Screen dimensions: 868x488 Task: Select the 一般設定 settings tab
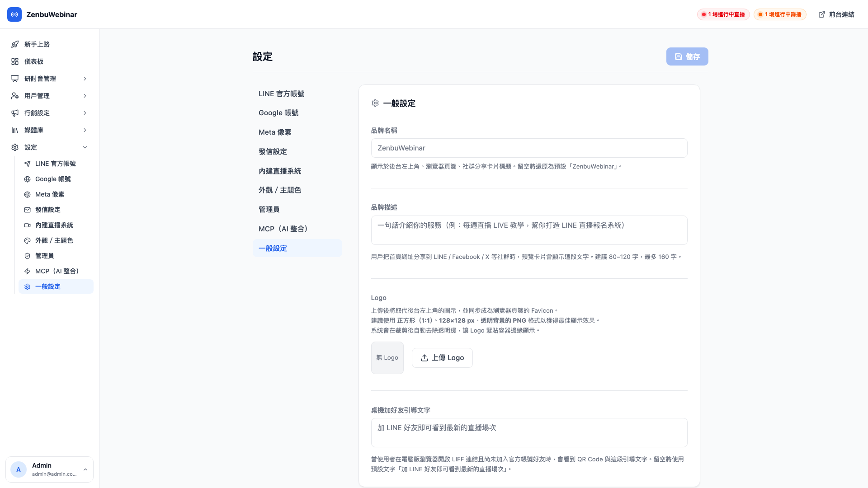tap(297, 248)
